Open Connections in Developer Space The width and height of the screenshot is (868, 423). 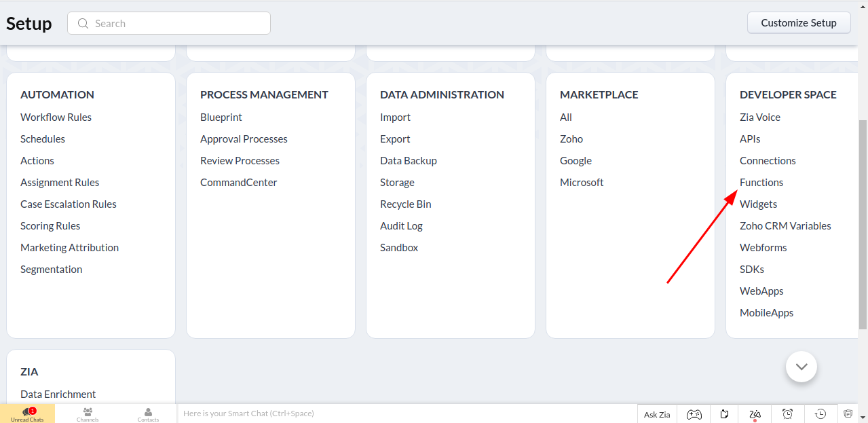(x=768, y=160)
